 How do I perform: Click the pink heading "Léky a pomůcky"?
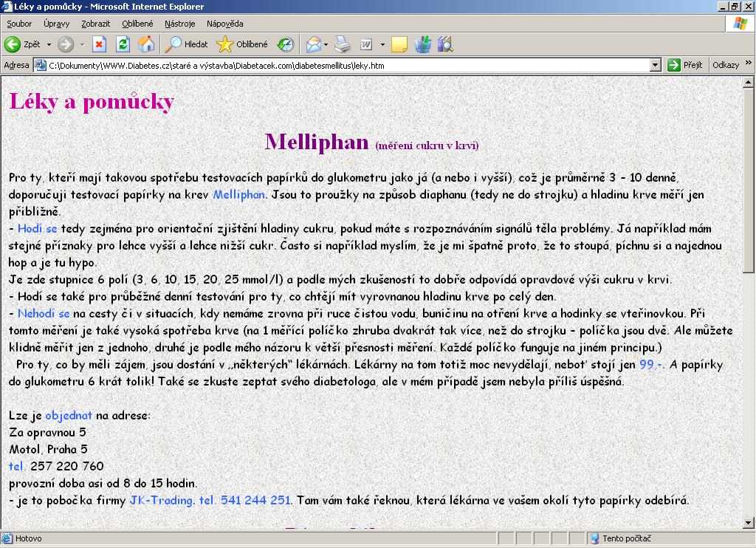92,102
